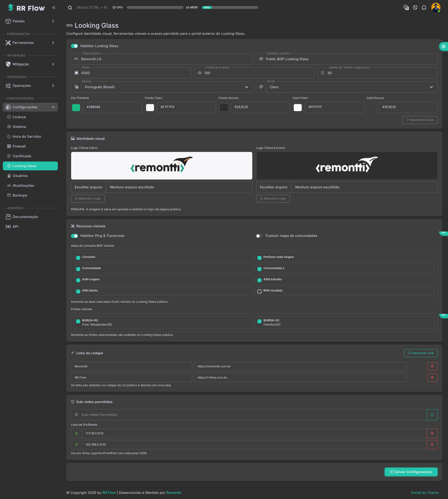
Task: Open the Firewall settings page
Action: [x=19, y=146]
